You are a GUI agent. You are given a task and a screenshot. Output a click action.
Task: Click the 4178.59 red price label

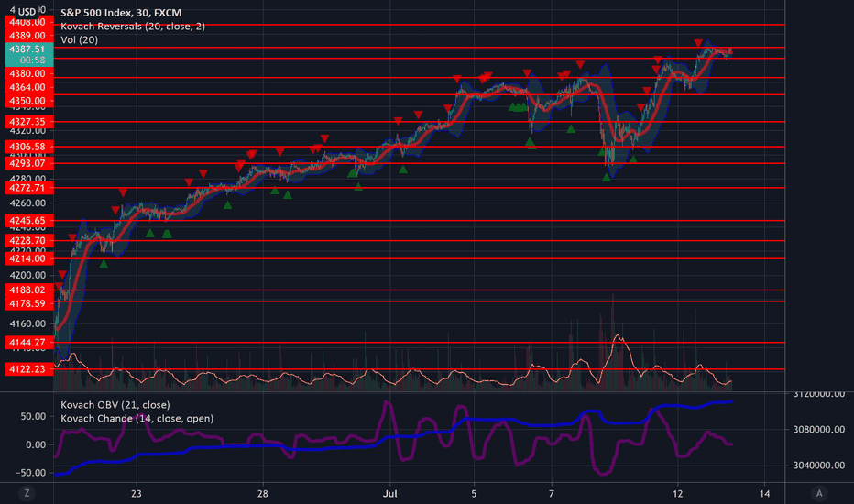point(29,303)
